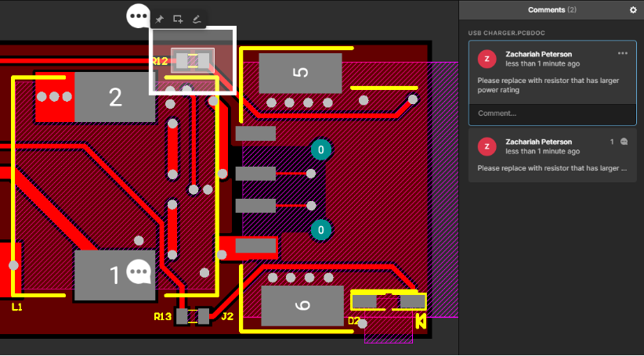
Task: Click the second comment's truncated text
Action: (552, 168)
